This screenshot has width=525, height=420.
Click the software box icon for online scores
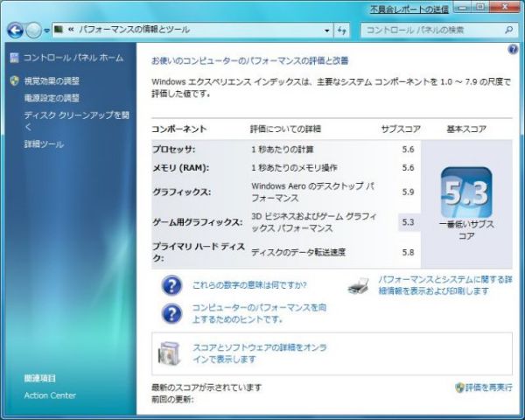pos(171,353)
